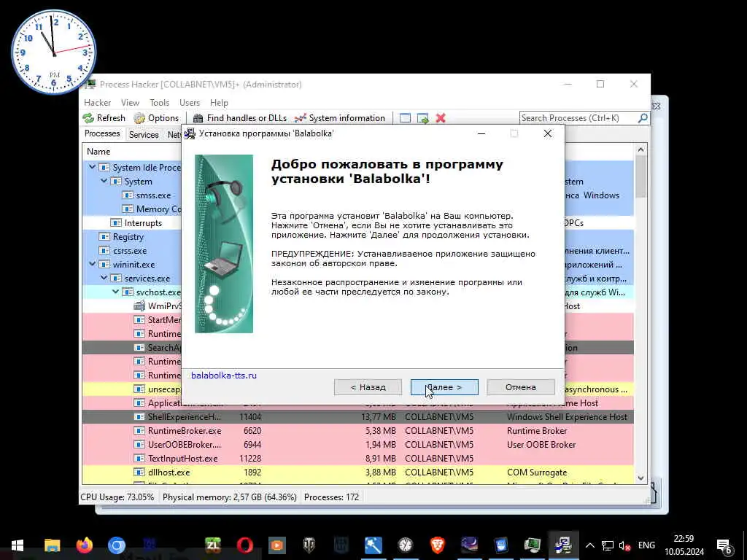Minimize the Balabolka installer window
This screenshot has width=747, height=560.
coord(481,134)
